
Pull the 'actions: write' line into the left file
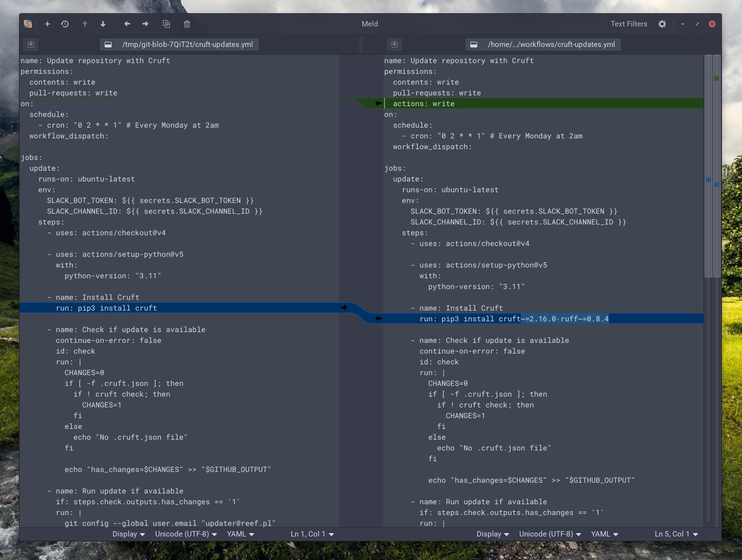pyautogui.click(x=378, y=103)
